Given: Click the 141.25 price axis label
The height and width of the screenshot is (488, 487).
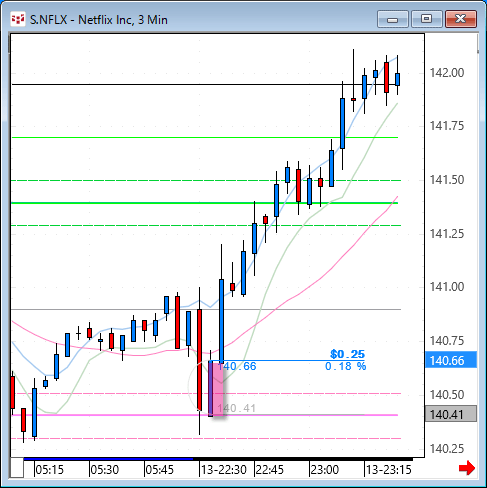Looking at the screenshot, I should click(x=447, y=234).
